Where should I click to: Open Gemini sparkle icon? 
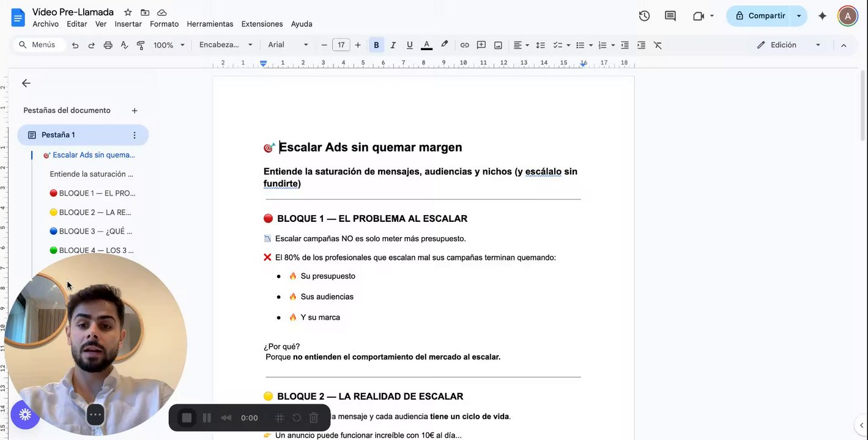coord(822,16)
